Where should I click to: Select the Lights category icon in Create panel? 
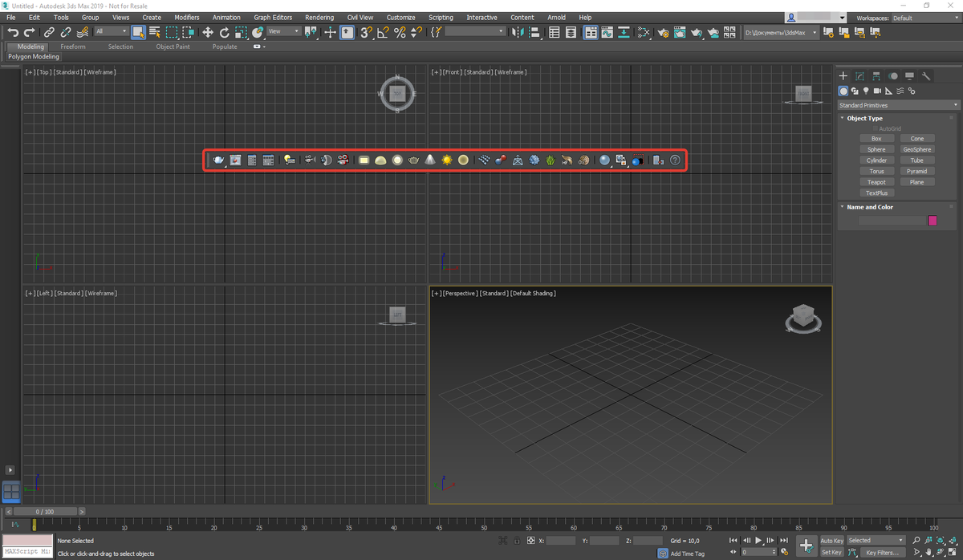pyautogui.click(x=866, y=90)
